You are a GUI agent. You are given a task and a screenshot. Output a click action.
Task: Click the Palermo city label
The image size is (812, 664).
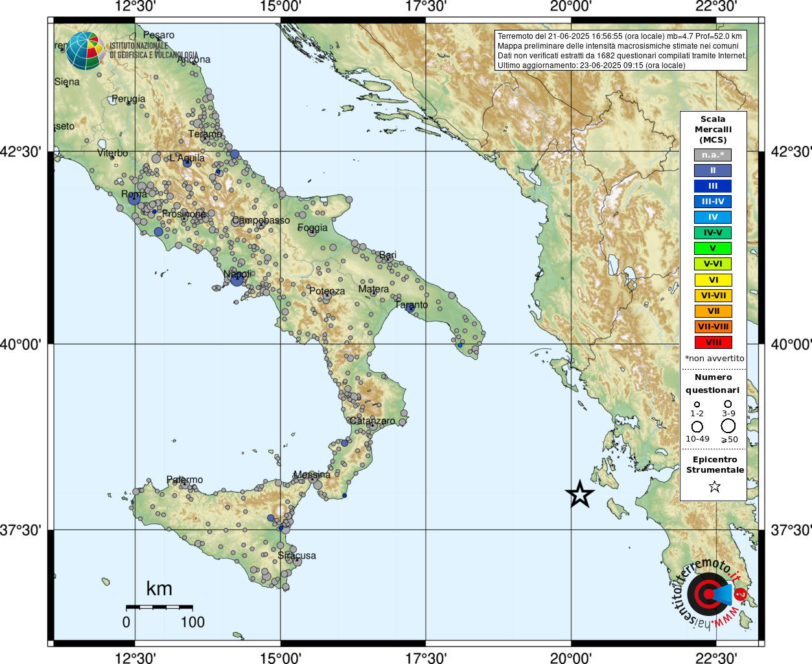pos(185,480)
